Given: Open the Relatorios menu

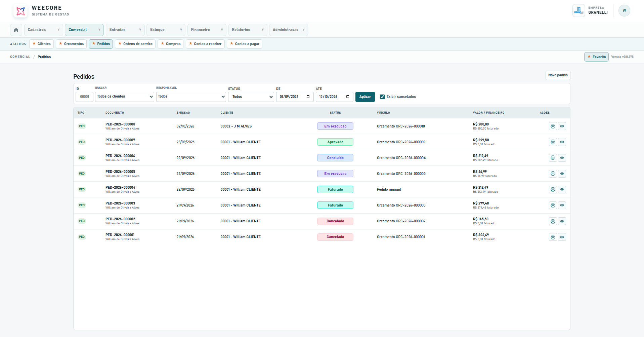Looking at the screenshot, I should click(x=248, y=30).
